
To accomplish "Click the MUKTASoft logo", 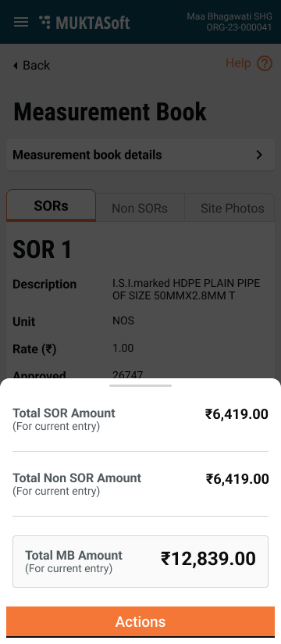I will 84,22.
